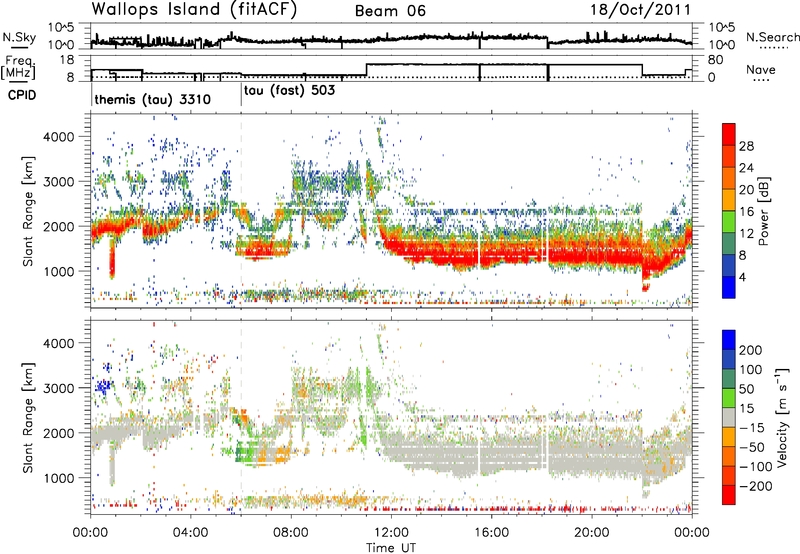The height and width of the screenshot is (554, 800).
Task: Click the '-200' tick on the Velocity scale
Action: click(755, 486)
